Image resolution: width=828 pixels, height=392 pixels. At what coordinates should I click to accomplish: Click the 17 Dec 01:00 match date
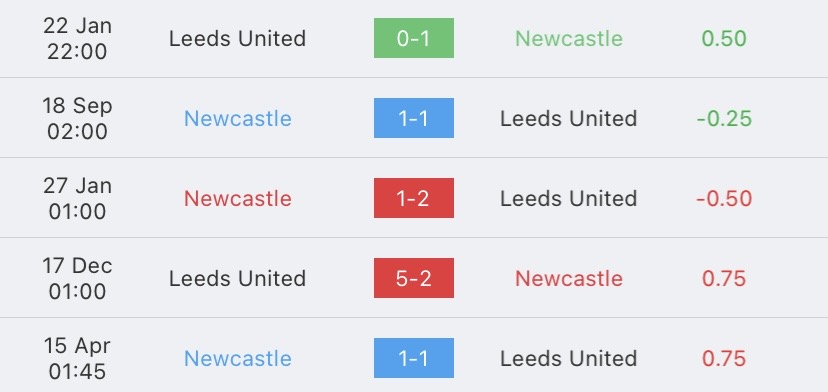click(77, 278)
